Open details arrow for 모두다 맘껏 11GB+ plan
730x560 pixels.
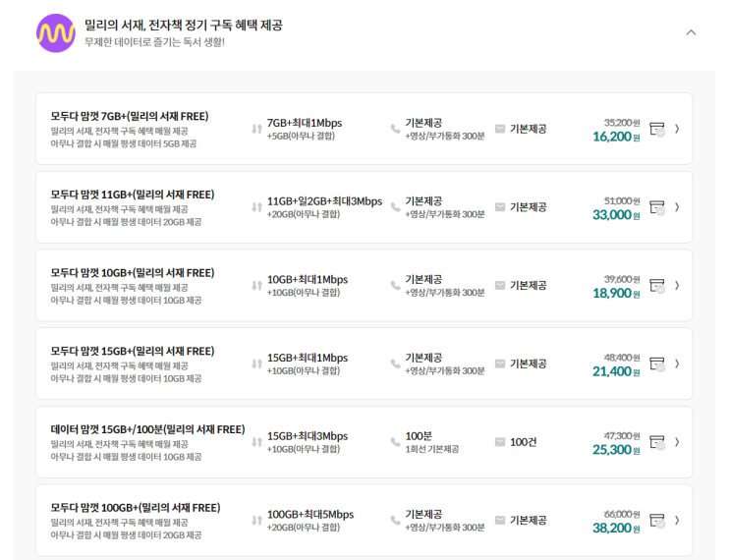point(677,207)
